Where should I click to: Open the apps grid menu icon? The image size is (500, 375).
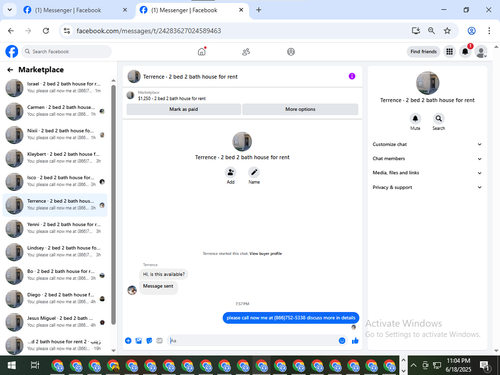tap(449, 52)
